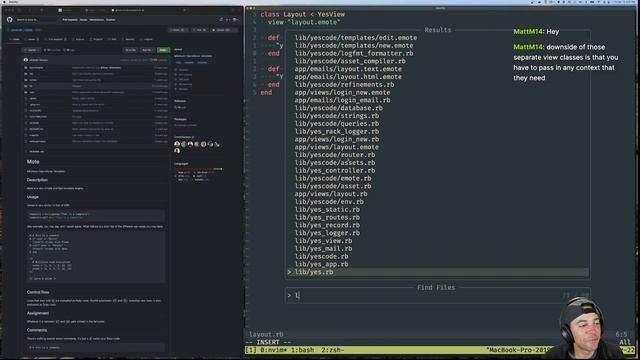Select lib/yes_rack_logger.rb in results

(x=337, y=131)
